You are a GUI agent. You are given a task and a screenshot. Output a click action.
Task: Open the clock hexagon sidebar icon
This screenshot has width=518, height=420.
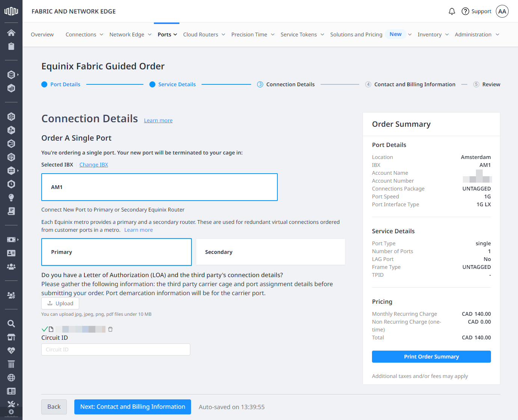tap(11, 184)
